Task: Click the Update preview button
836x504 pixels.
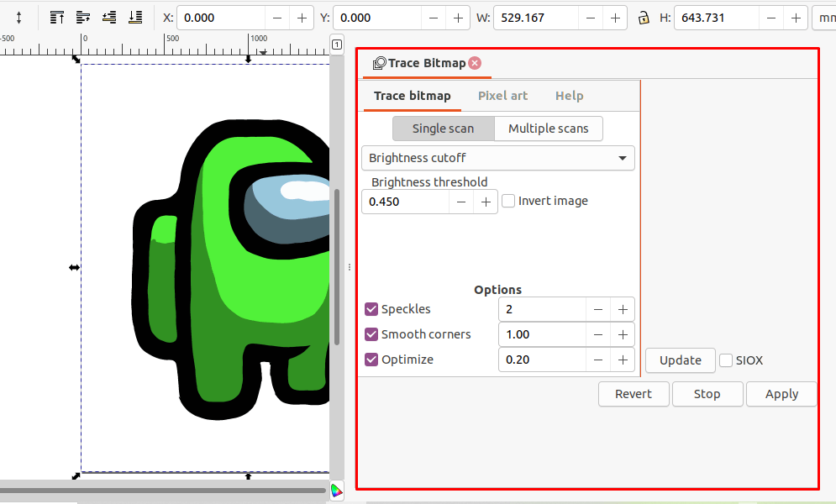Action: (679, 360)
